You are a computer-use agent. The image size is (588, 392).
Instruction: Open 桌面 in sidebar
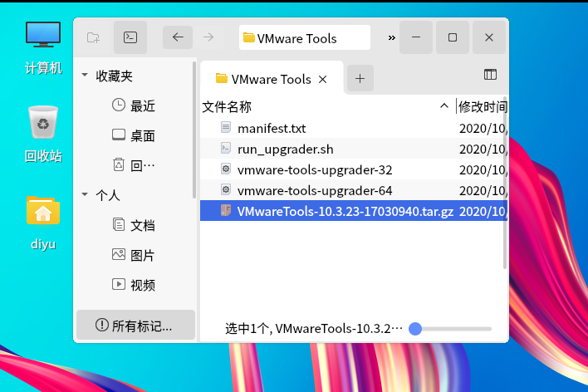pos(134,135)
